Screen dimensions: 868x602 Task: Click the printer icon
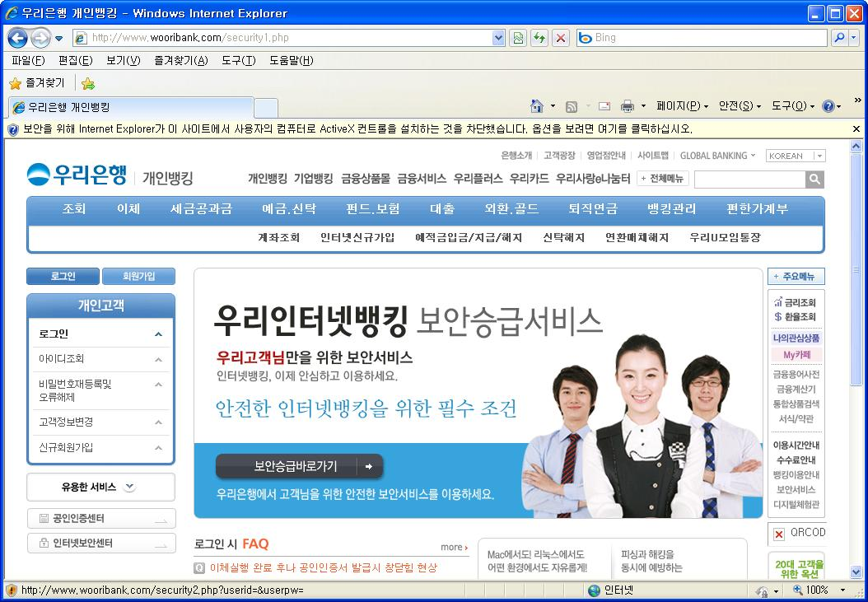coord(628,106)
